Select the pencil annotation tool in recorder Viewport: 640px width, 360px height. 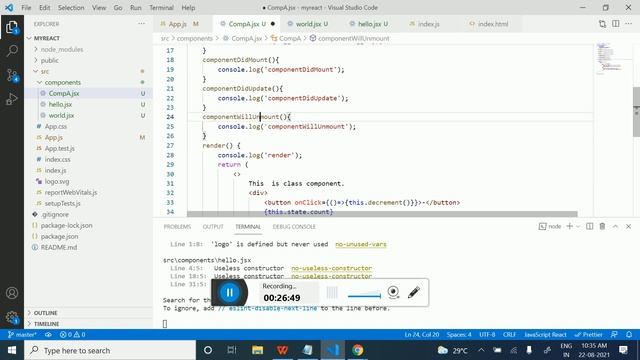(413, 292)
